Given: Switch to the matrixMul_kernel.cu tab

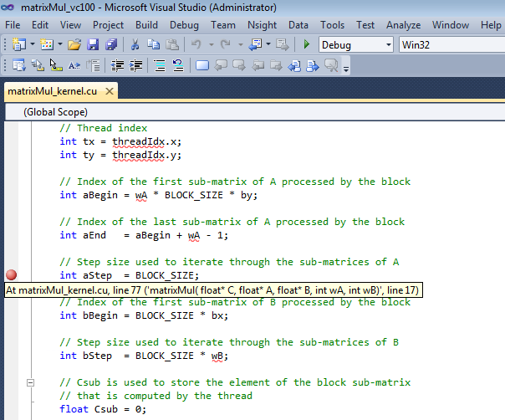Looking at the screenshot, I should pyautogui.click(x=52, y=90).
